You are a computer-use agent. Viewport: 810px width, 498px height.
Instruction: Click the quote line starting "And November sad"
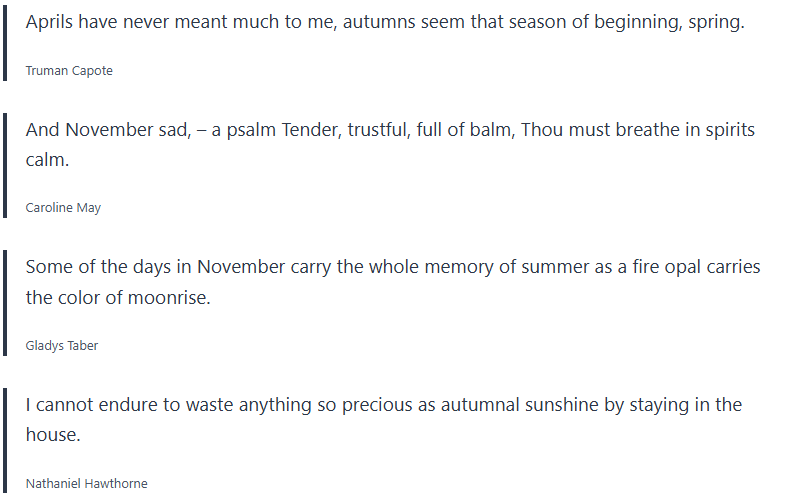point(390,130)
